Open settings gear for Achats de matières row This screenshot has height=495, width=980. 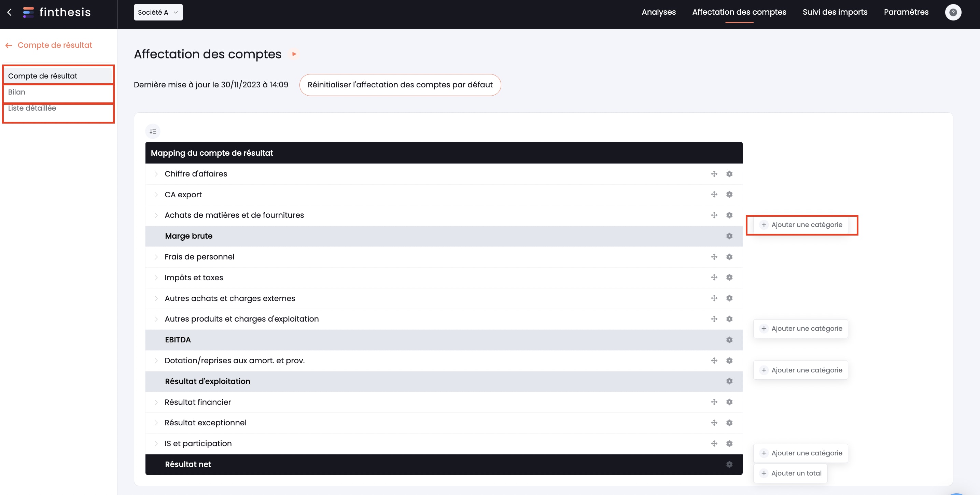(x=729, y=215)
